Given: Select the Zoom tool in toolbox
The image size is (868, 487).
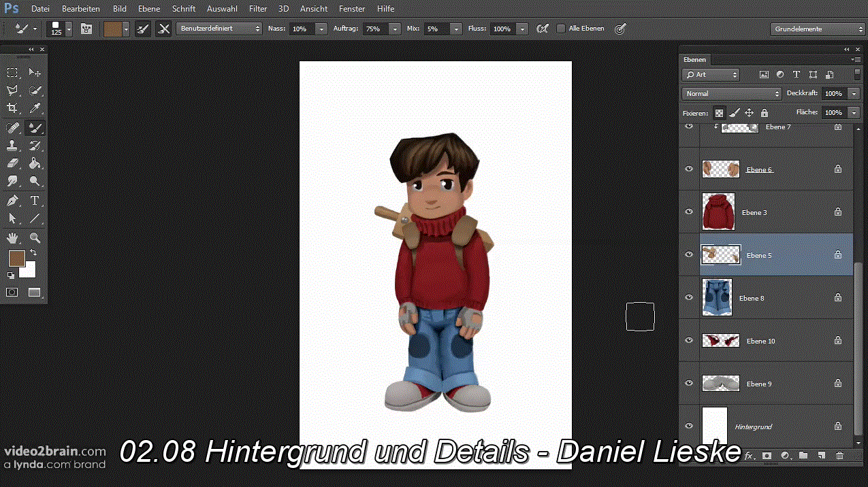Looking at the screenshot, I should [x=35, y=237].
